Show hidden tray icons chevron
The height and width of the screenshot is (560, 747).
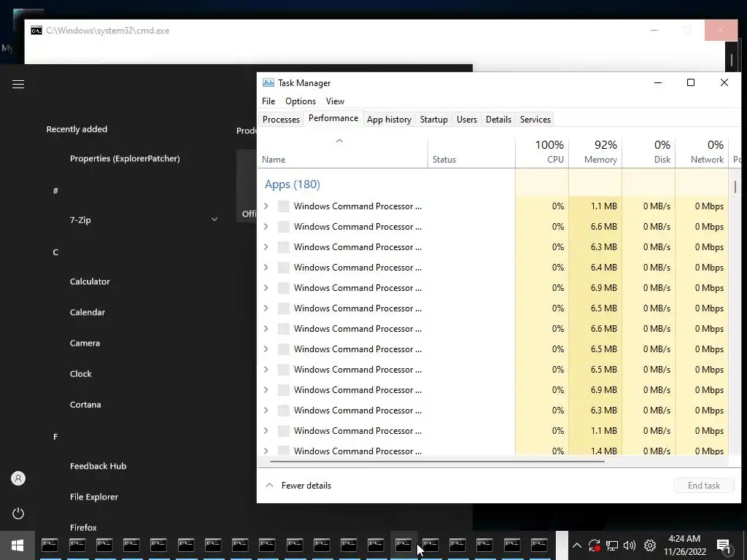click(x=576, y=545)
